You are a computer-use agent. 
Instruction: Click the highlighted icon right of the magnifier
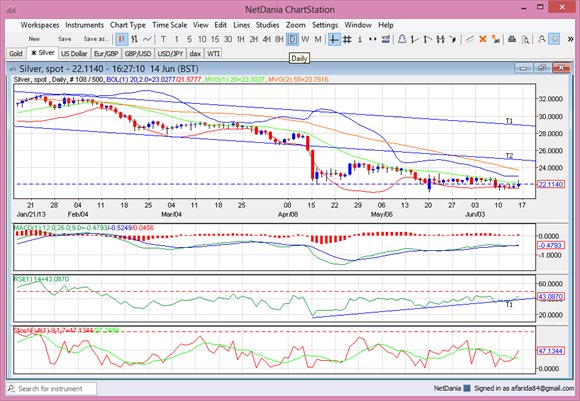[x=554, y=39]
